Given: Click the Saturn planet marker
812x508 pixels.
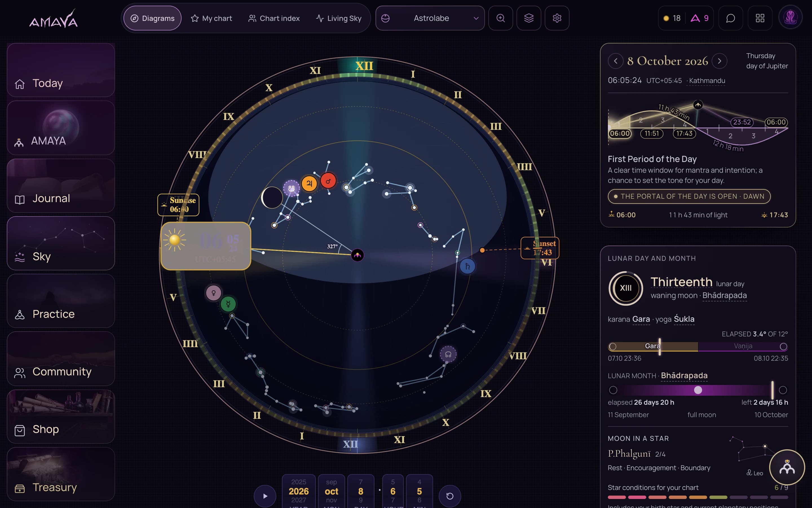Looking at the screenshot, I should point(467,266).
